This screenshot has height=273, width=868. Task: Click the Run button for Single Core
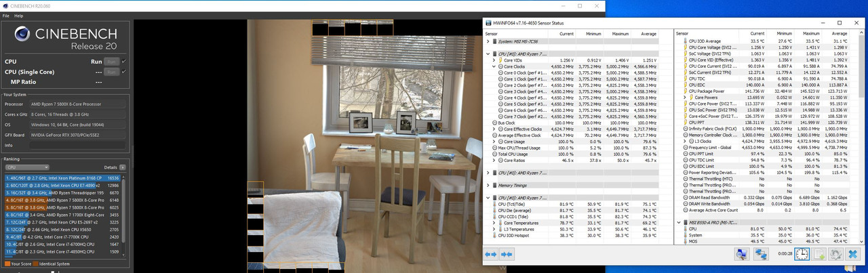tap(112, 72)
